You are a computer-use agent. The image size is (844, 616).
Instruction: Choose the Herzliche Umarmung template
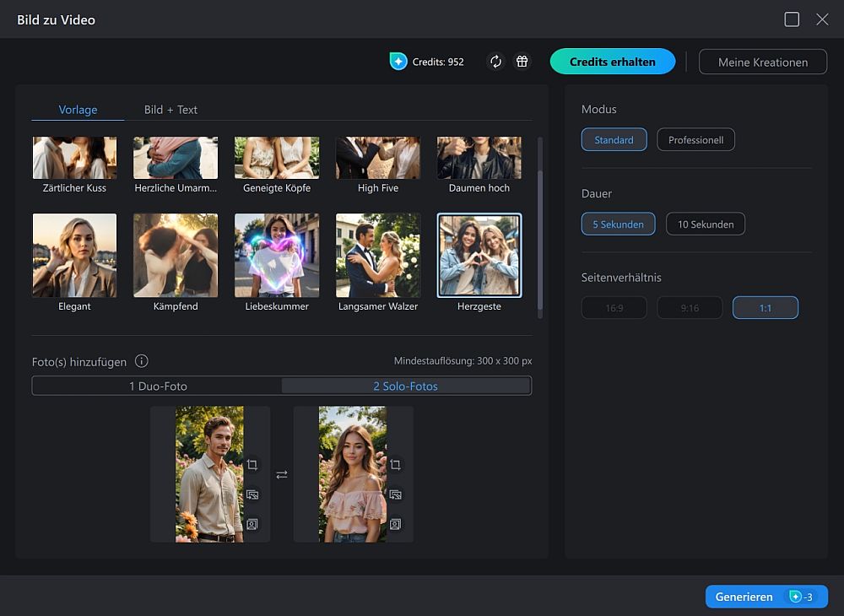pos(176,165)
